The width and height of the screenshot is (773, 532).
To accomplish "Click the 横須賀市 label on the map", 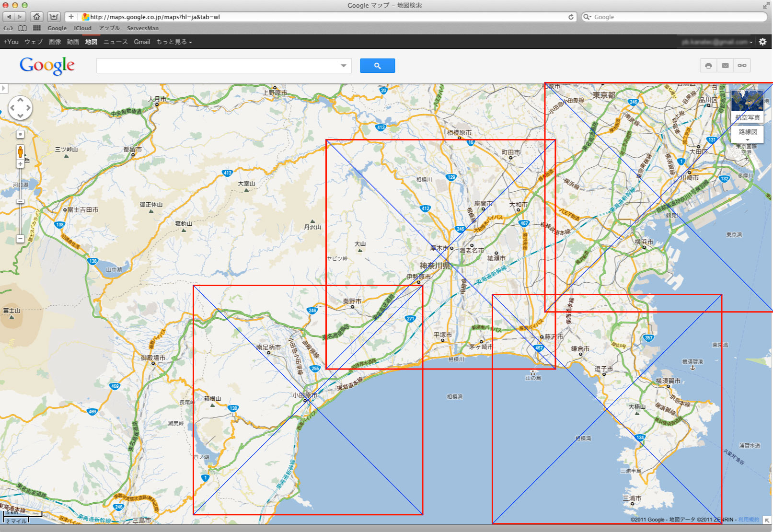I will click(668, 381).
